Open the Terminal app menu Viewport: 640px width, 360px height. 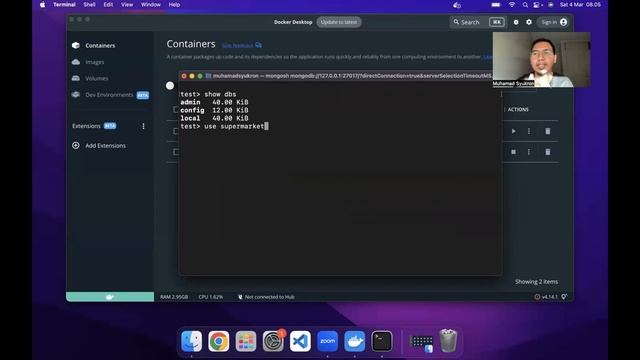pyautogui.click(x=64, y=5)
